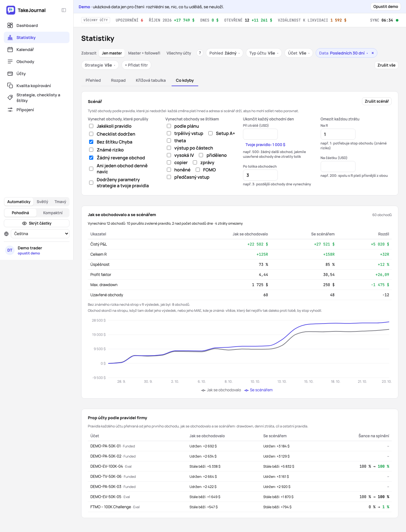Click the Strategie, checklisty a štítky tag icon
This screenshot has height=532, width=406.
[x=10, y=98]
